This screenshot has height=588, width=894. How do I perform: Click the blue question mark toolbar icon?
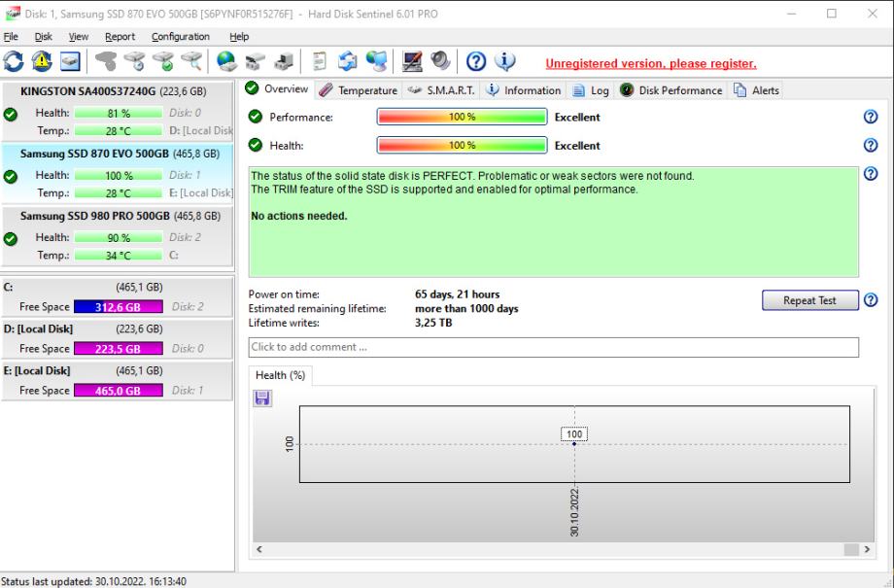click(476, 61)
